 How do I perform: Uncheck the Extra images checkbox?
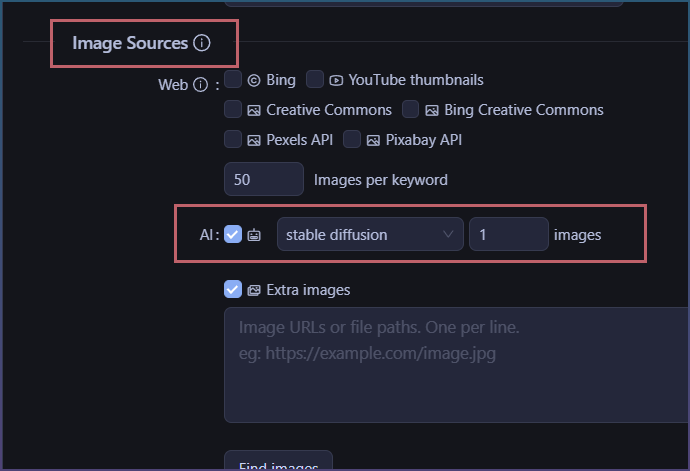click(233, 289)
